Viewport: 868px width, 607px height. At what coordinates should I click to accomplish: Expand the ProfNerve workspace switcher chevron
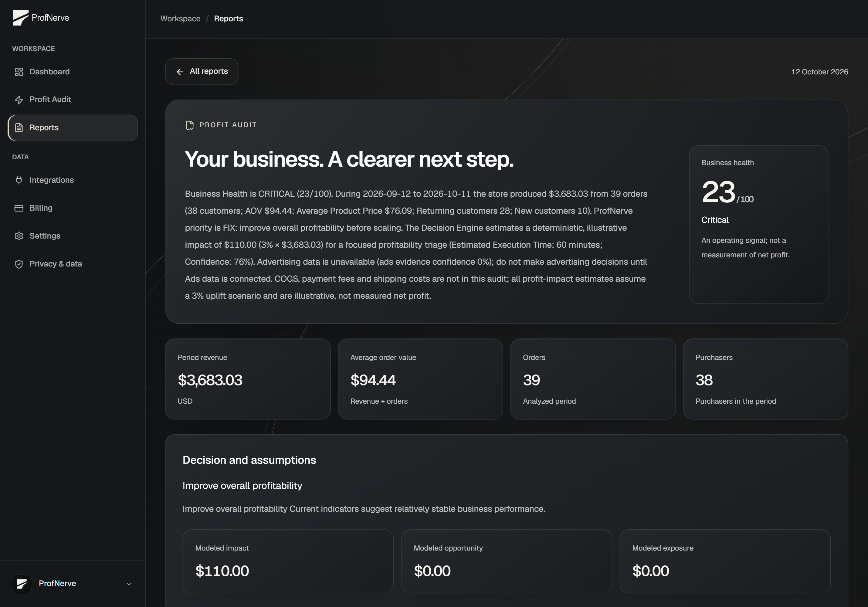[129, 584]
